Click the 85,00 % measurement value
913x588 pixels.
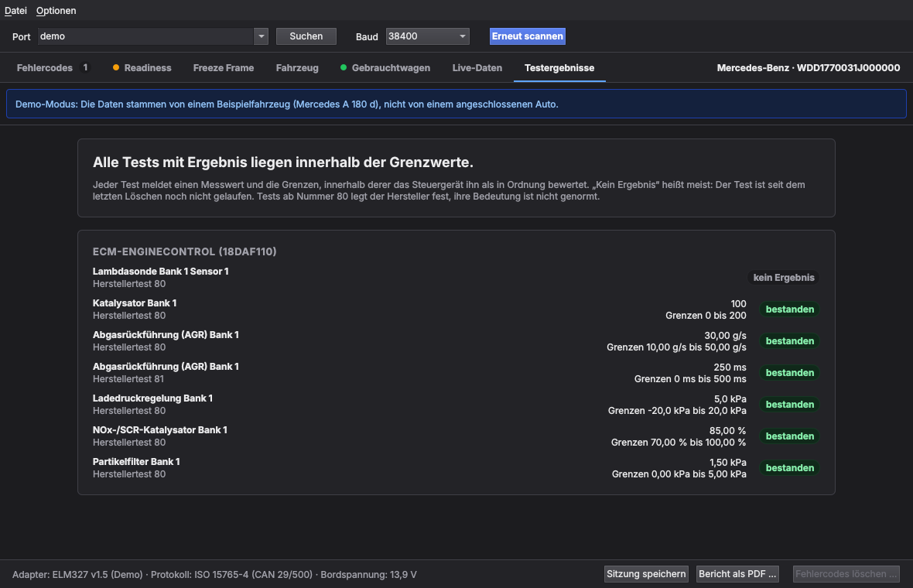(728, 431)
